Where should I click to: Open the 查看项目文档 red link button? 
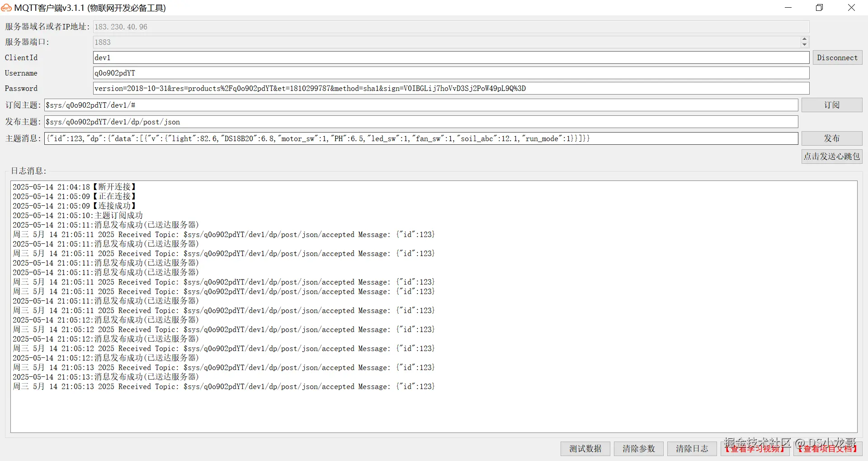tap(828, 449)
